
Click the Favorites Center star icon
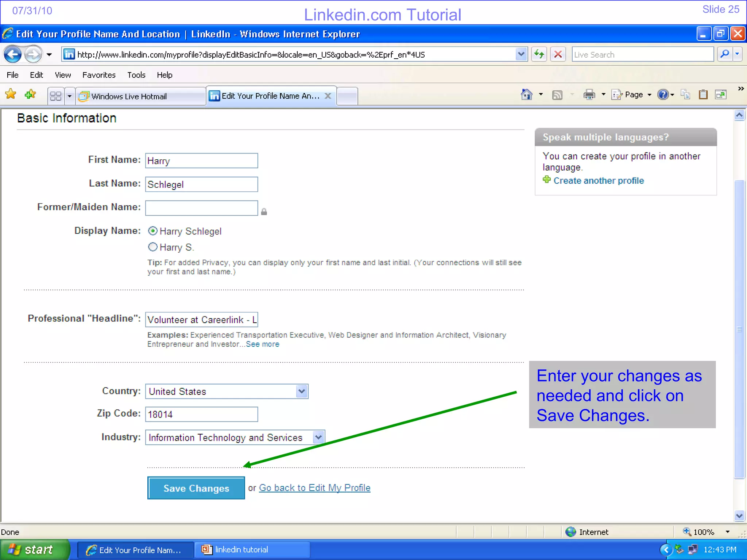[11, 94]
